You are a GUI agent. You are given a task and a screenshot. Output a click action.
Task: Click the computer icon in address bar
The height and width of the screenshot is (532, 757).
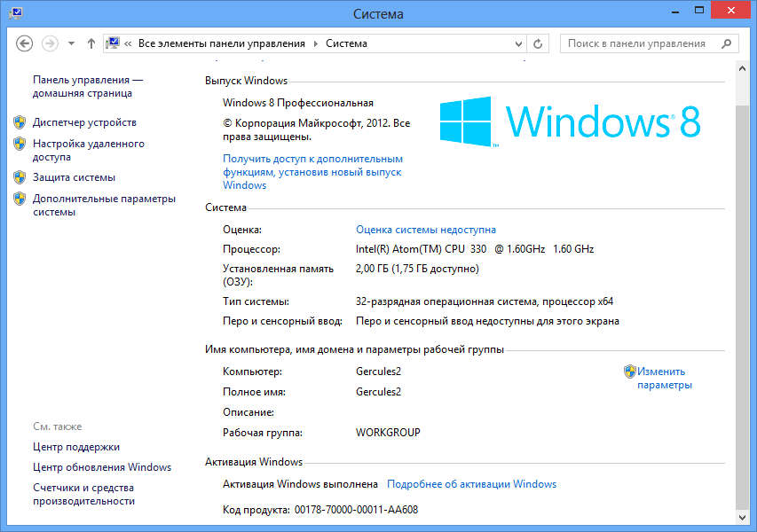[113, 43]
